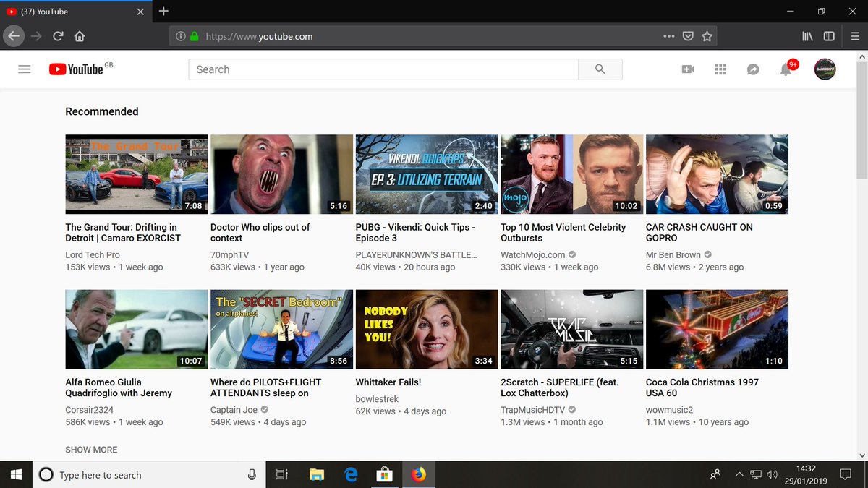This screenshot has height=488, width=868.
Task: Click the green padlock icon
Action: (x=195, y=36)
